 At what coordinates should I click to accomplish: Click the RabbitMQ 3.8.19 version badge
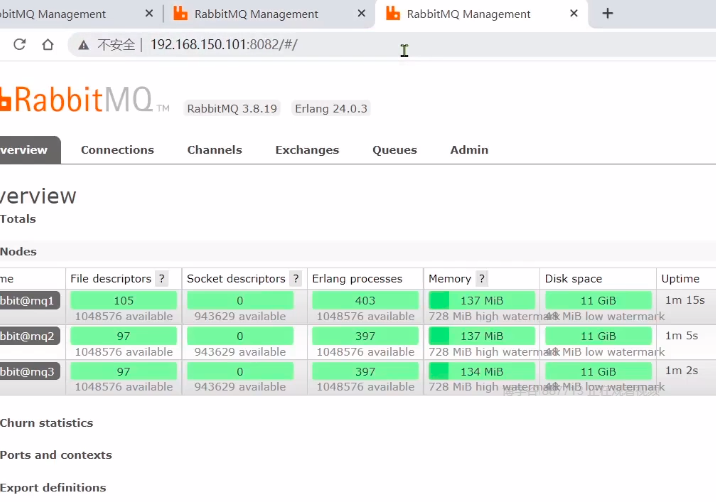[x=232, y=109]
